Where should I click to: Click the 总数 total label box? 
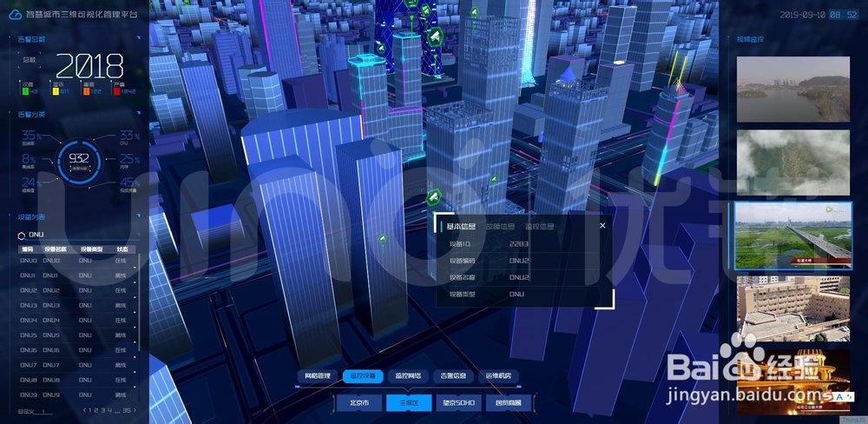click(x=29, y=60)
